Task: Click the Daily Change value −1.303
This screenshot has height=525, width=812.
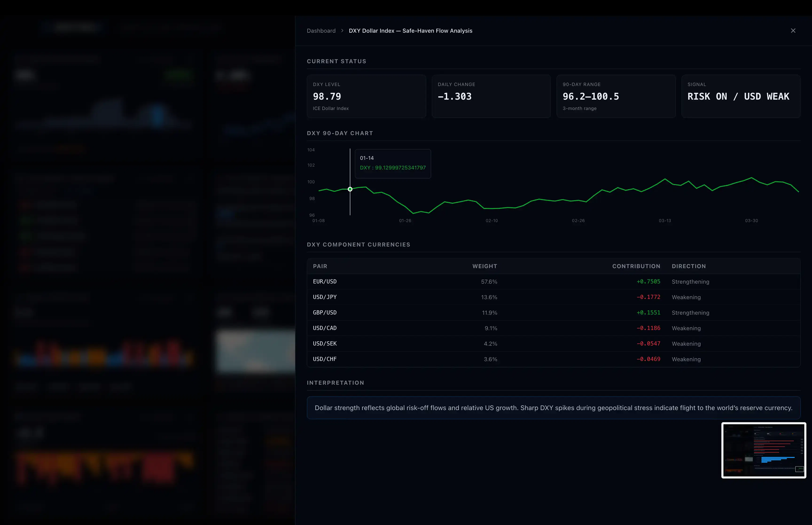Action: [455, 97]
